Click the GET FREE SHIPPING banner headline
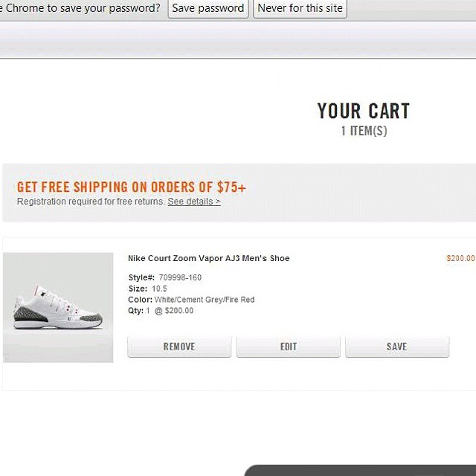Image resolution: width=476 pixels, height=476 pixels. tap(131, 187)
